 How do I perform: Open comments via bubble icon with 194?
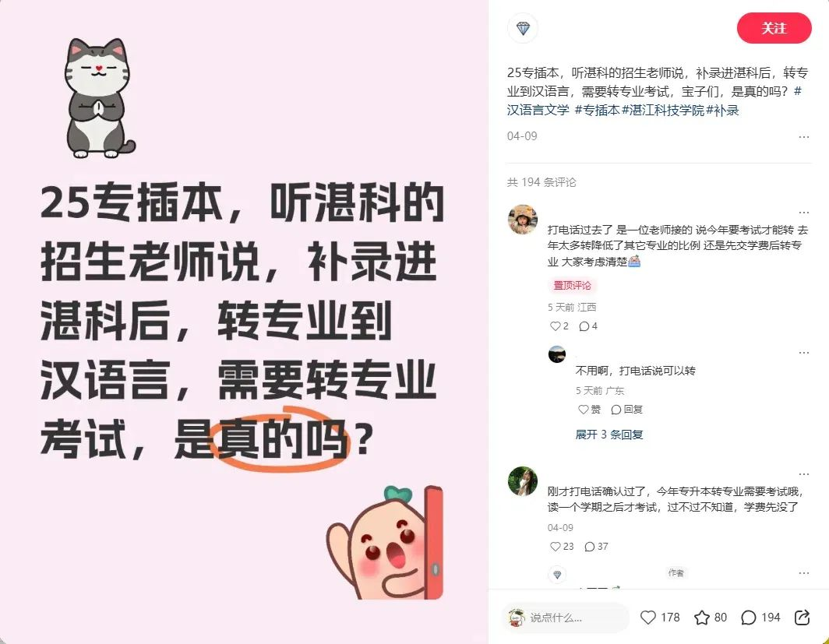[x=748, y=617]
